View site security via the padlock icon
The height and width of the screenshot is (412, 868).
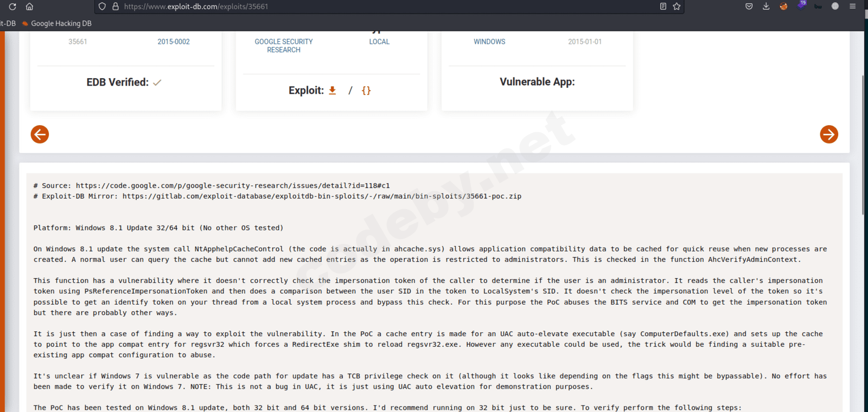coord(115,7)
